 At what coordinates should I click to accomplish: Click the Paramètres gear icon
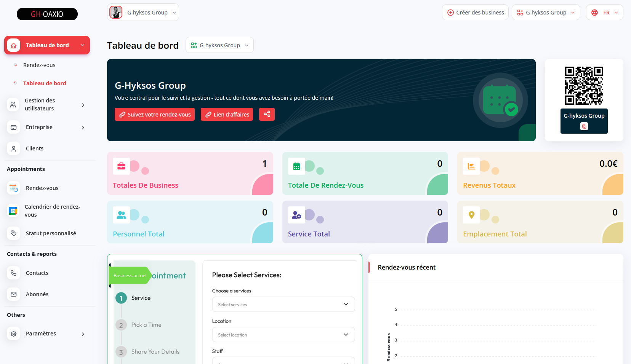pyautogui.click(x=13, y=334)
